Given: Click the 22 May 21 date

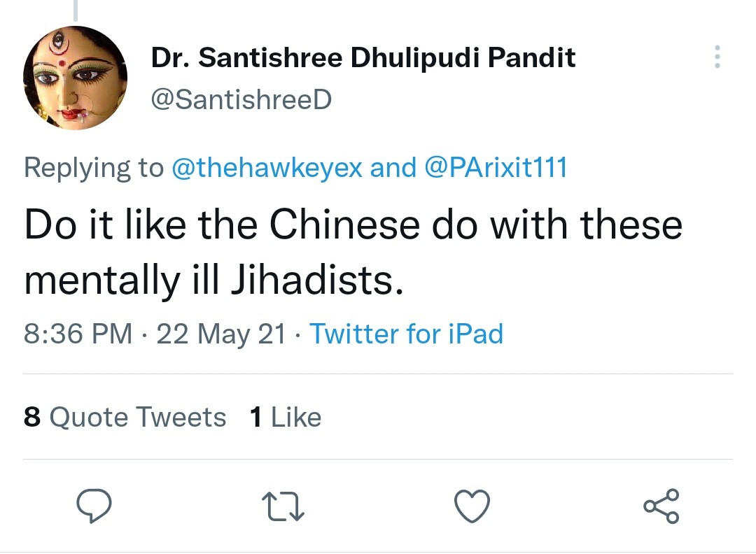Looking at the screenshot, I should 221,334.
